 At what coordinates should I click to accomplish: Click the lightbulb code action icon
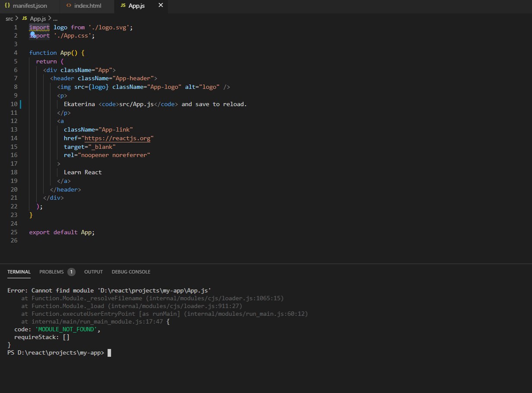tap(32, 35)
